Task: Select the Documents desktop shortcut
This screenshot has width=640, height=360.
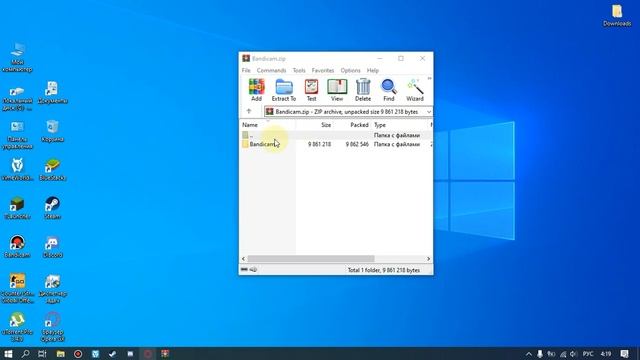Action: point(52,93)
